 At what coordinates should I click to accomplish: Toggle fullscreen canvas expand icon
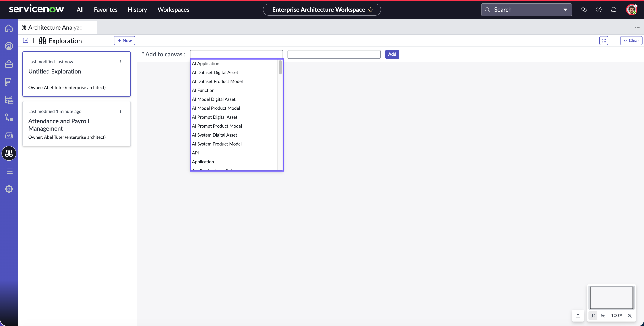604,40
